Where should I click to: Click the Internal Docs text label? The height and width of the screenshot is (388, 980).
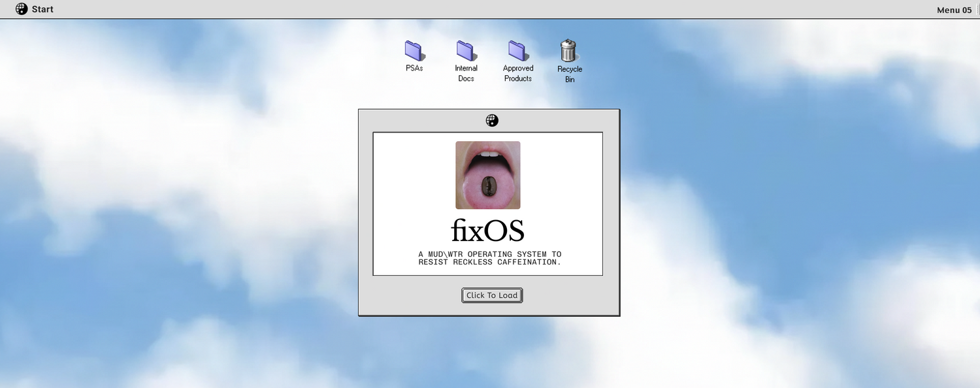[466, 73]
